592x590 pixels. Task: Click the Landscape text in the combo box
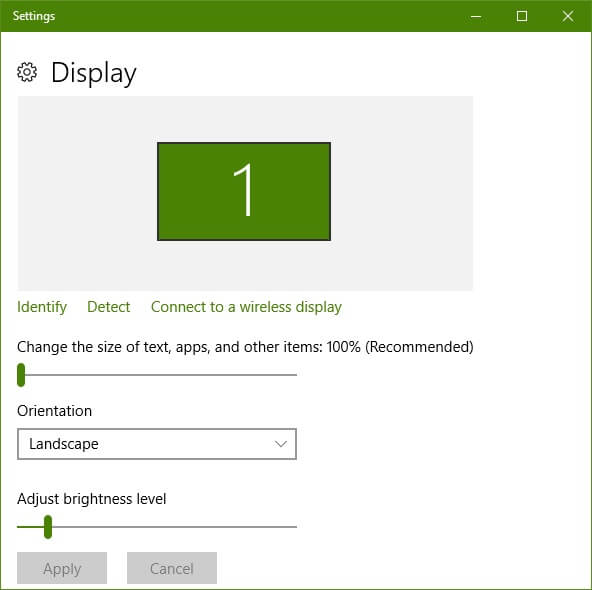point(64,444)
